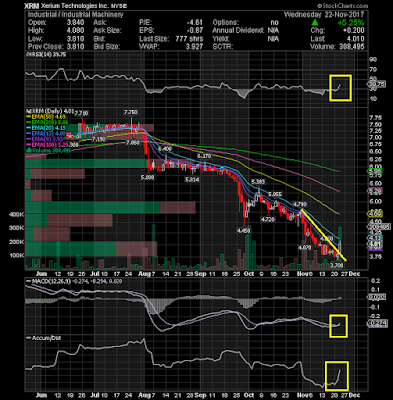Click the VWAP value 3.927
This screenshot has height=400, width=393.
[194, 47]
